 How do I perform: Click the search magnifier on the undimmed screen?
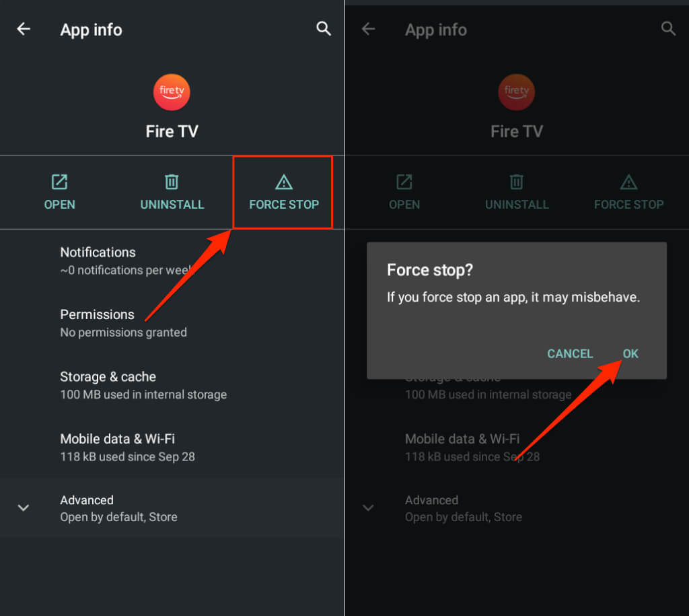tap(324, 28)
